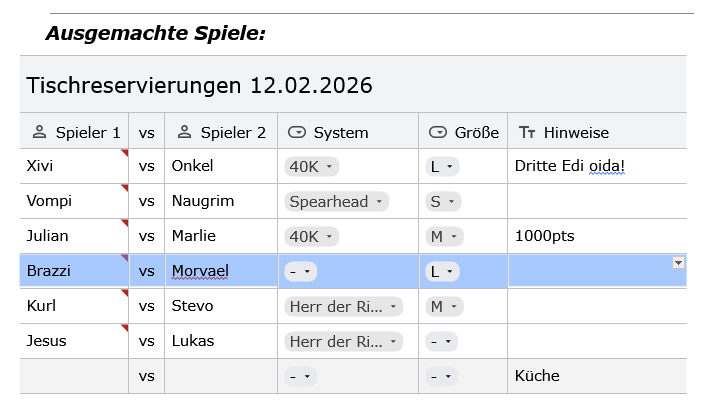
Task: Click the red note marker on Xivi cell
Action: [x=125, y=153]
